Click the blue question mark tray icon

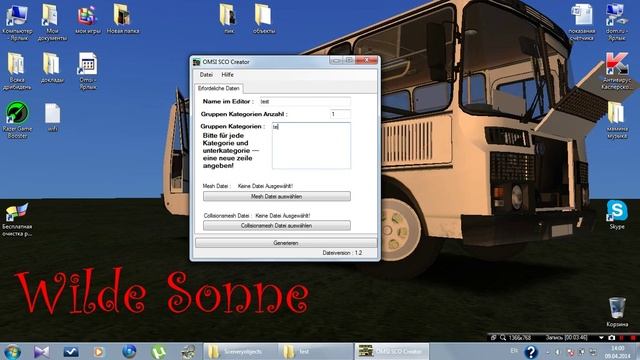click(531, 352)
